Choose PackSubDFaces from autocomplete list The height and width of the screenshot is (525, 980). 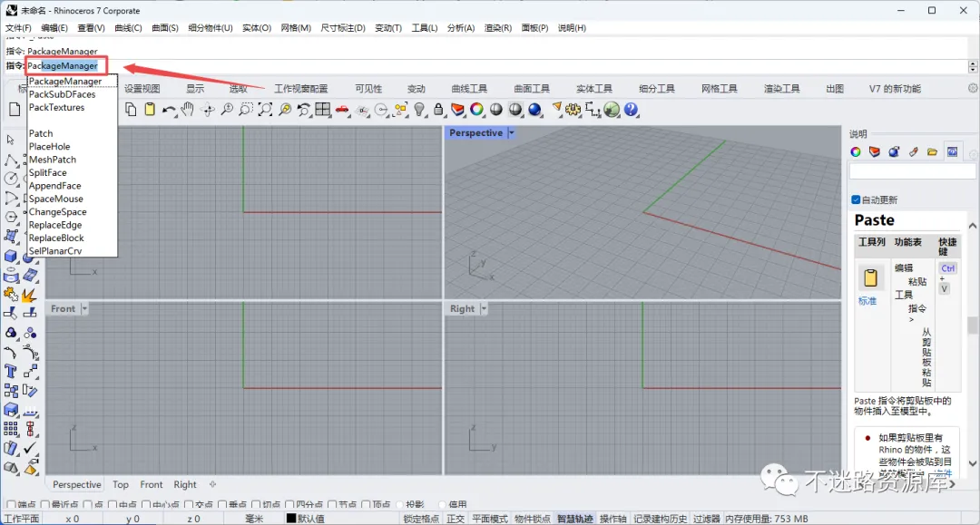62,94
